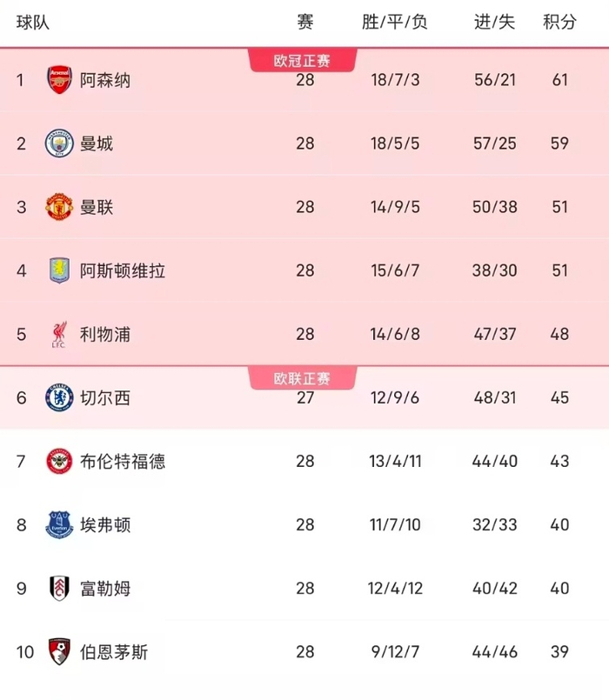Click the Bournemouth club crest icon

pos(59,651)
